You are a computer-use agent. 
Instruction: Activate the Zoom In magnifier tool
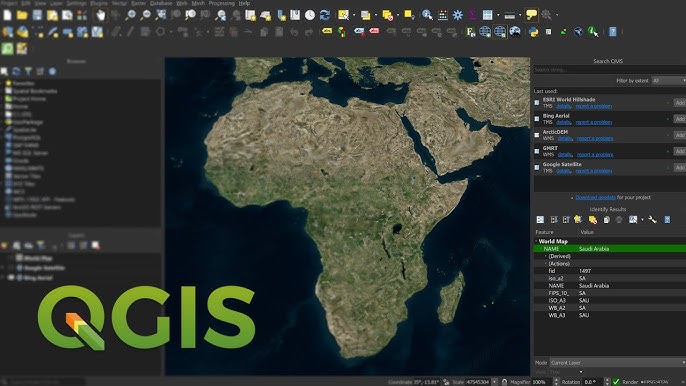click(x=130, y=15)
